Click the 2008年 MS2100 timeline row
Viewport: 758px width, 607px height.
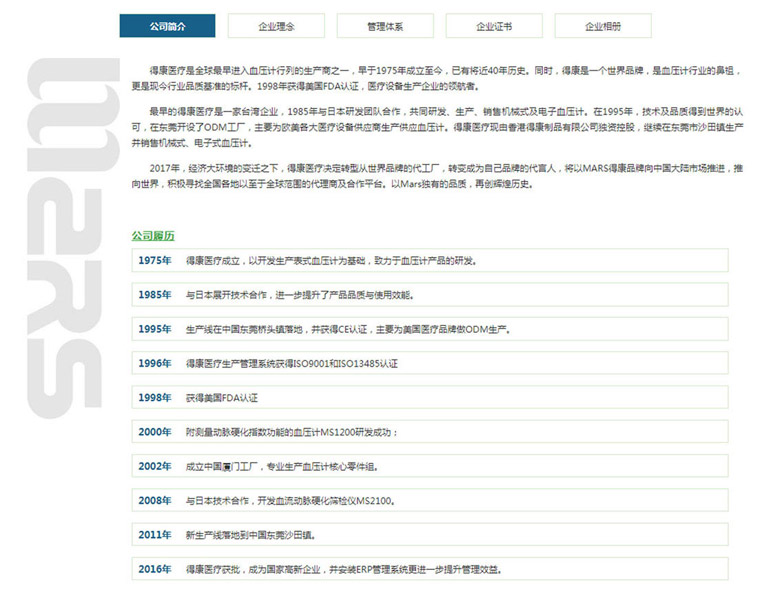[430, 500]
